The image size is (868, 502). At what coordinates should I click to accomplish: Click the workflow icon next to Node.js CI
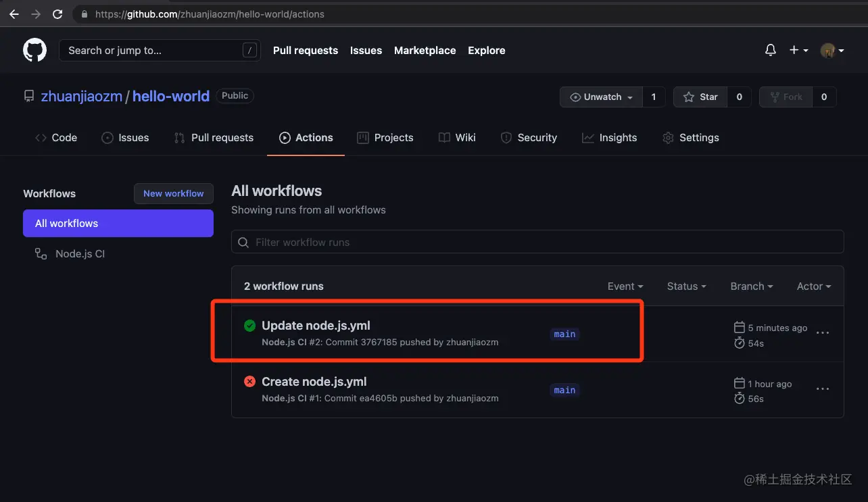point(41,254)
